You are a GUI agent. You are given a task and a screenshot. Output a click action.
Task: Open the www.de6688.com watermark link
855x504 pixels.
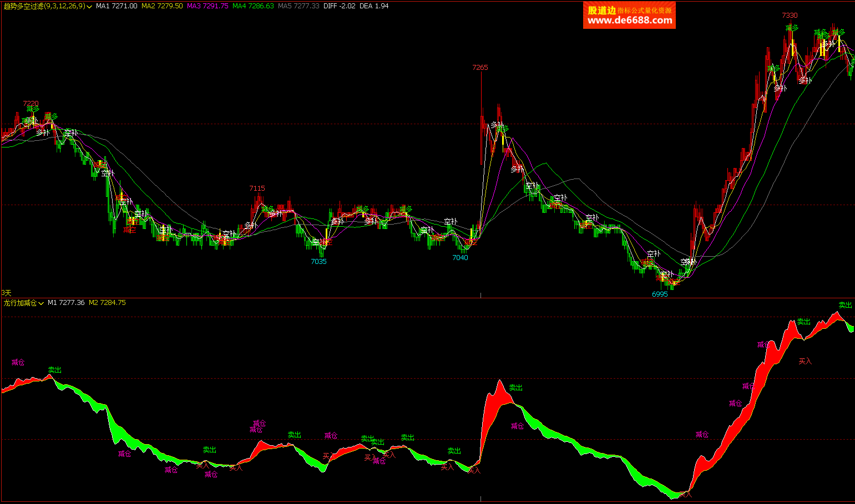[x=630, y=21]
